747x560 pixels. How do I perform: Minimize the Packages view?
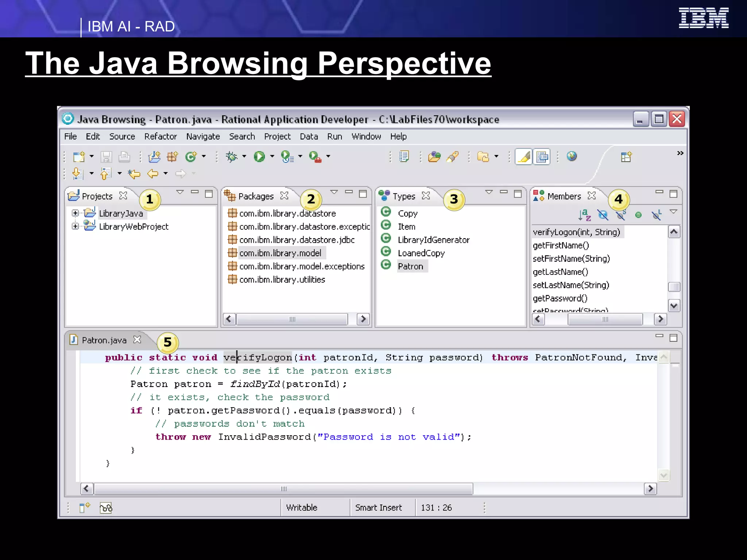pos(349,192)
